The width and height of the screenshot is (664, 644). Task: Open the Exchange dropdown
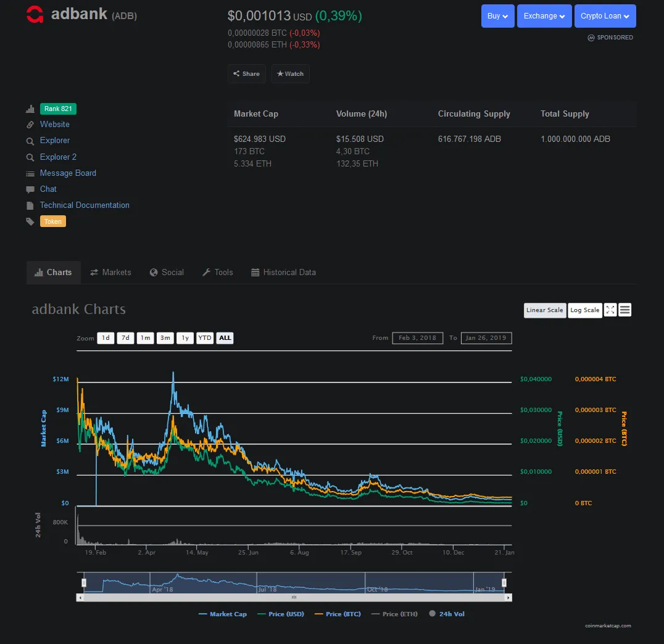[544, 16]
